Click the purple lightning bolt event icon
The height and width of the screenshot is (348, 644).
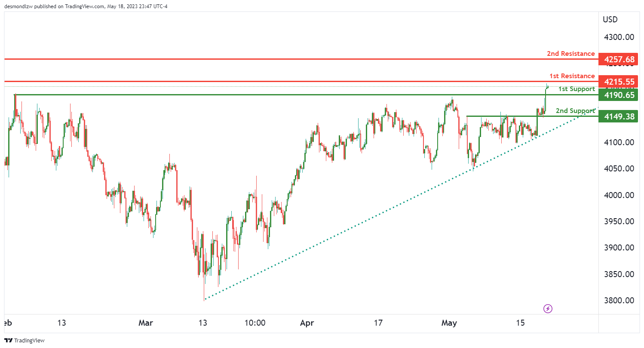click(x=548, y=308)
